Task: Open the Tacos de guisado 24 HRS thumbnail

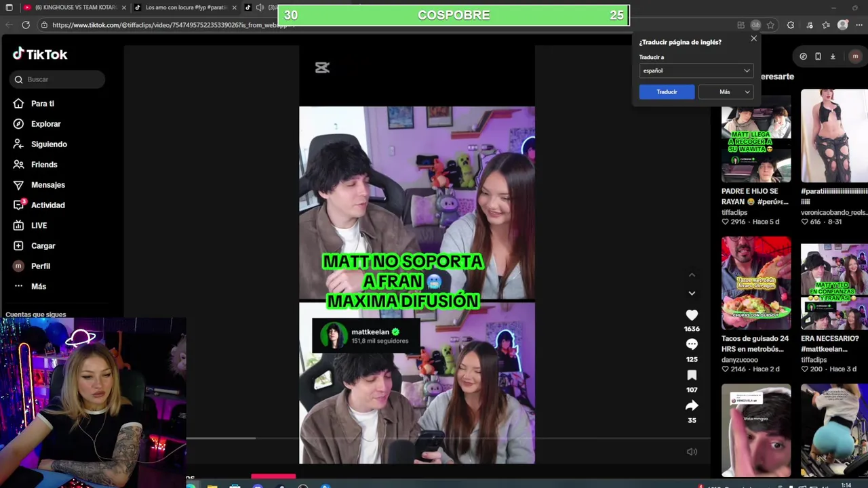Action: [756, 283]
